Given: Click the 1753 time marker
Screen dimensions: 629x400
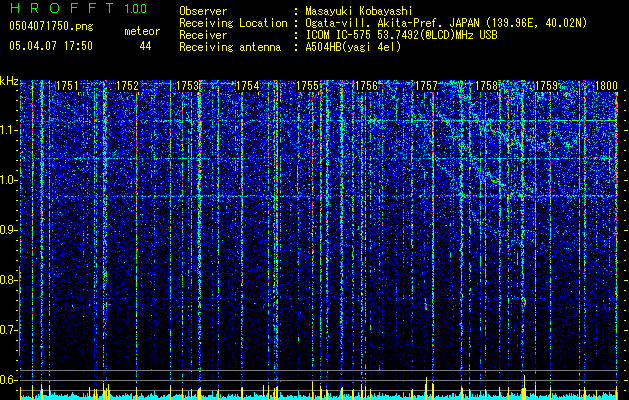Looking at the screenshot, I should [187, 86].
